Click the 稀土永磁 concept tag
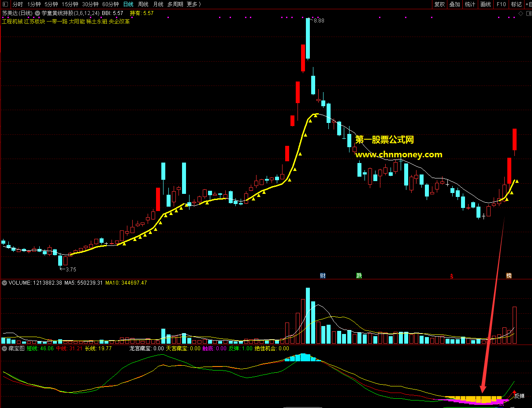 pyautogui.click(x=97, y=21)
